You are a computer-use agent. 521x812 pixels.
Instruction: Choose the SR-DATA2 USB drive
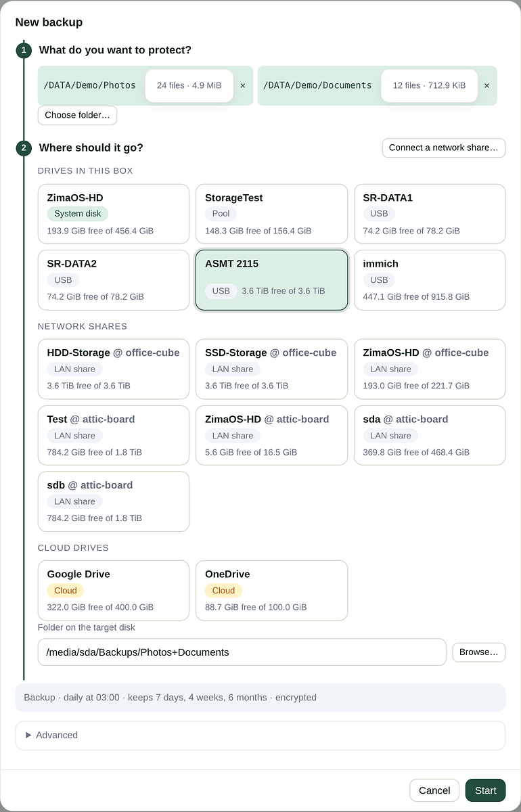pyautogui.click(x=114, y=280)
